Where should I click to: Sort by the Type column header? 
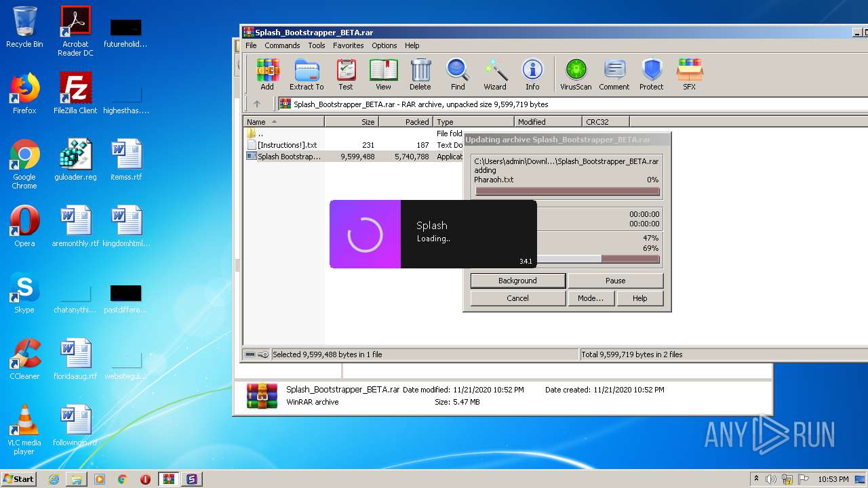pyautogui.click(x=473, y=122)
